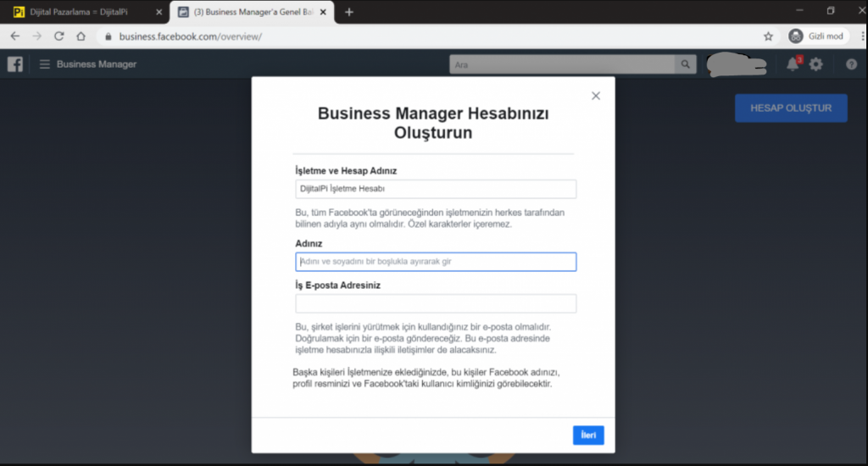This screenshot has width=868, height=466.
Task: Open the help question mark icon
Action: tap(851, 64)
